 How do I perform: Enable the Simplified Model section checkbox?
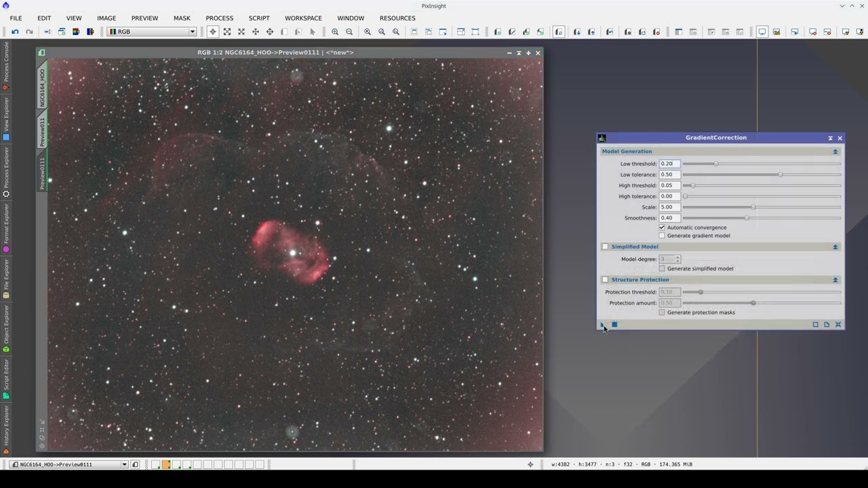(x=605, y=247)
